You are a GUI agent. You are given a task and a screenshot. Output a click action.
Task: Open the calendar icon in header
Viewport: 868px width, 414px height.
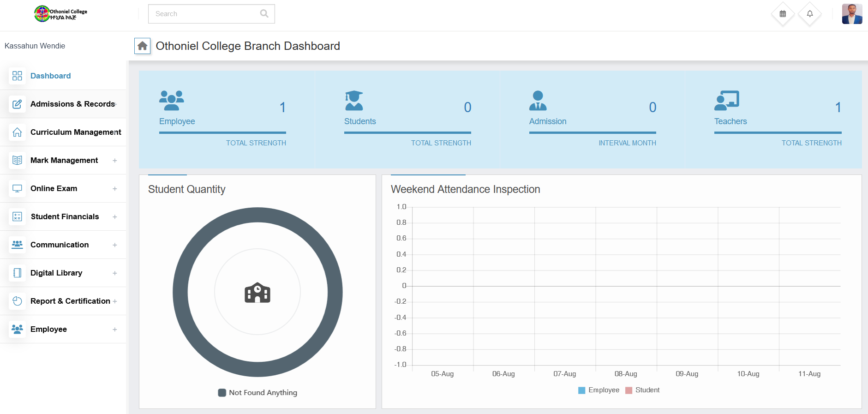coord(783,14)
